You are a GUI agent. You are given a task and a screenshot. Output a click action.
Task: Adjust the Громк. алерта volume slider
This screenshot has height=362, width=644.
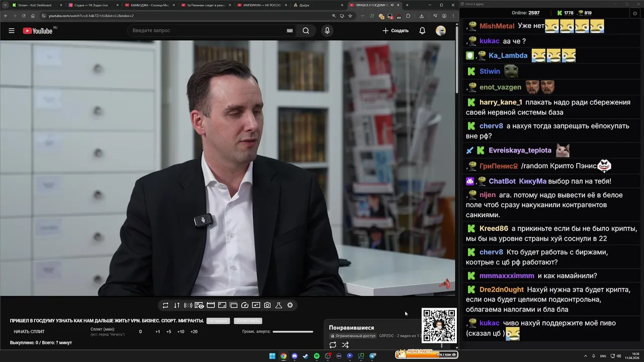click(x=293, y=332)
